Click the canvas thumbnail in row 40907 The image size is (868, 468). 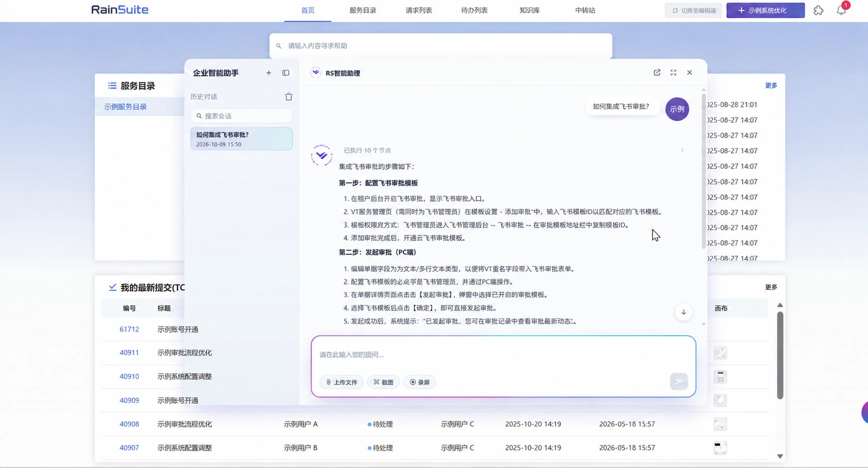tap(720, 448)
